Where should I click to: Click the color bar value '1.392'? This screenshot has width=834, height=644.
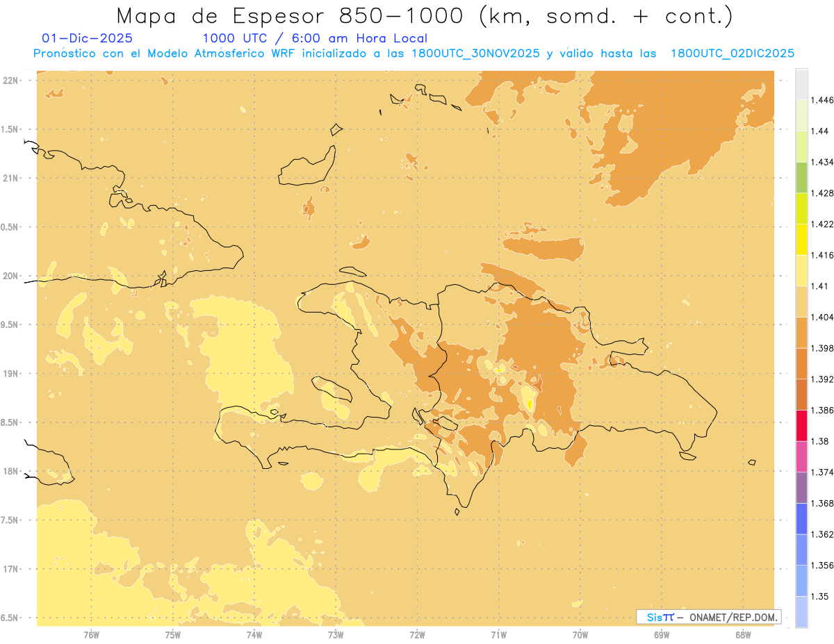[x=821, y=379]
